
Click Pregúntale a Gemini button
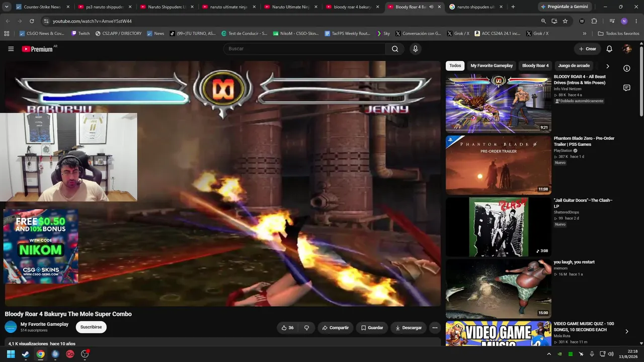coord(563,7)
